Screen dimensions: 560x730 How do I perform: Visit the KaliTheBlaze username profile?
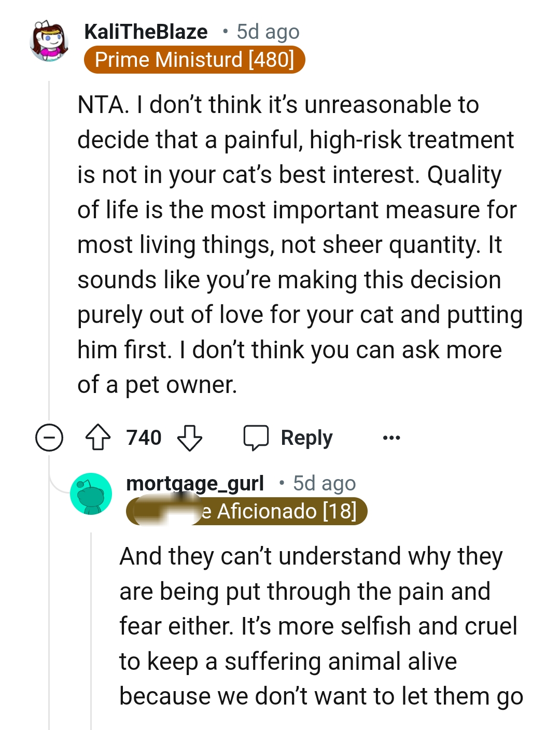pos(146,32)
